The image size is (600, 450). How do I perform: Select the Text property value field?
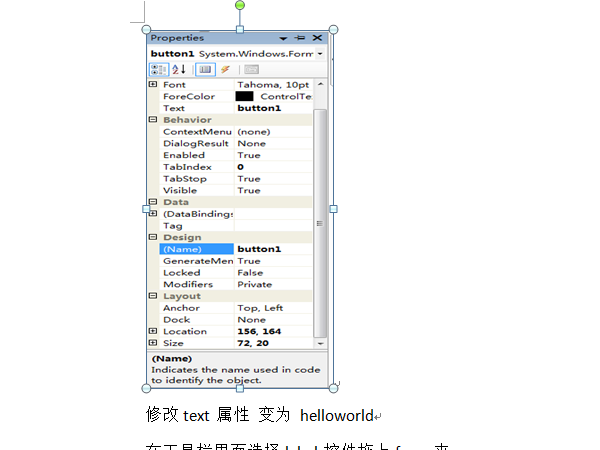pos(274,108)
